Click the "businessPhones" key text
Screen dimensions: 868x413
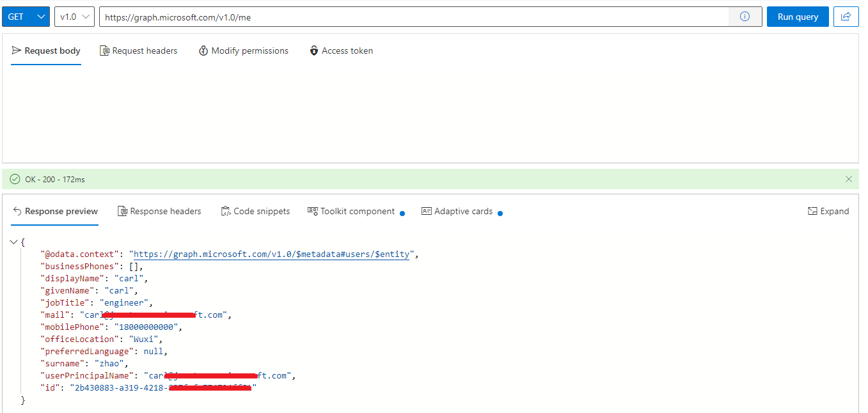81,267
